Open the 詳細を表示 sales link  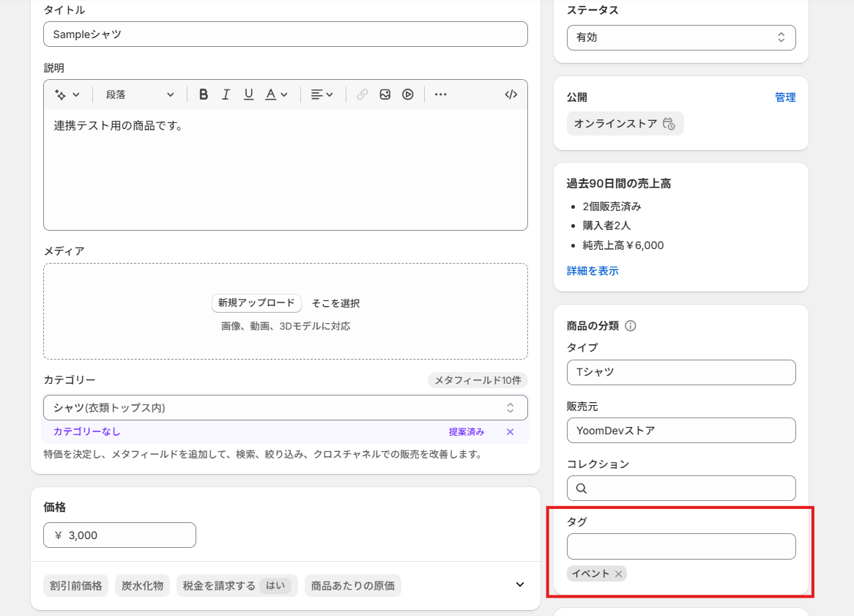coord(593,271)
